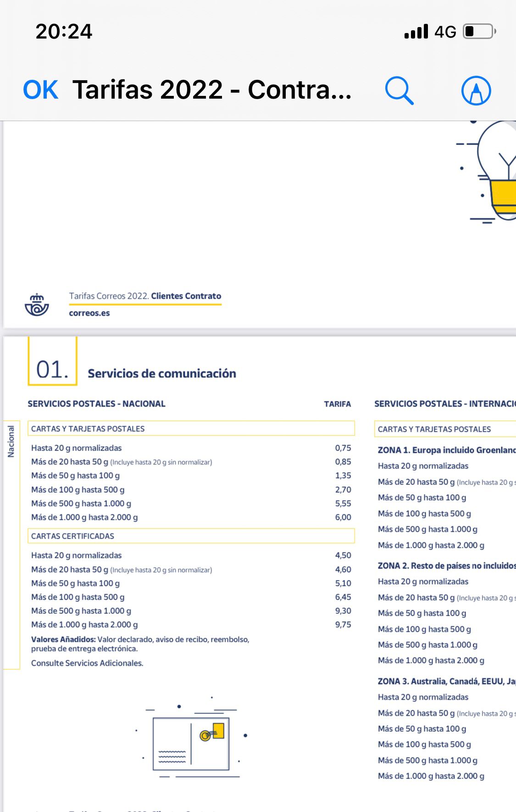Select the 9,75 certified letter tariff
The width and height of the screenshot is (516, 812).
tap(343, 625)
